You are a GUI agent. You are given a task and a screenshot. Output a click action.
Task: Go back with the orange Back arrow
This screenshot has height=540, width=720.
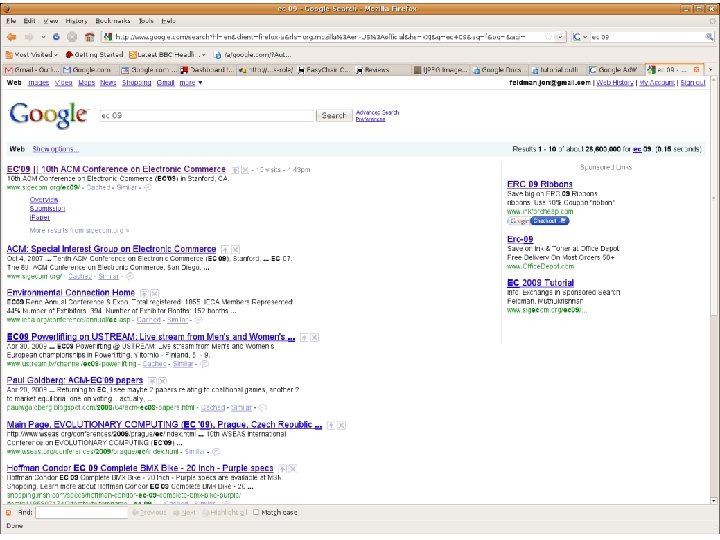11,37
